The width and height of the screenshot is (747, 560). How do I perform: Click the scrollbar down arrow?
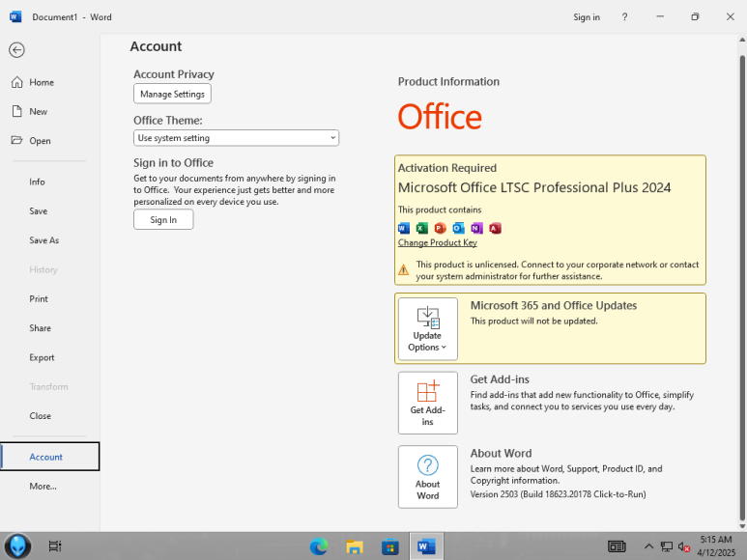pyautogui.click(x=742, y=526)
